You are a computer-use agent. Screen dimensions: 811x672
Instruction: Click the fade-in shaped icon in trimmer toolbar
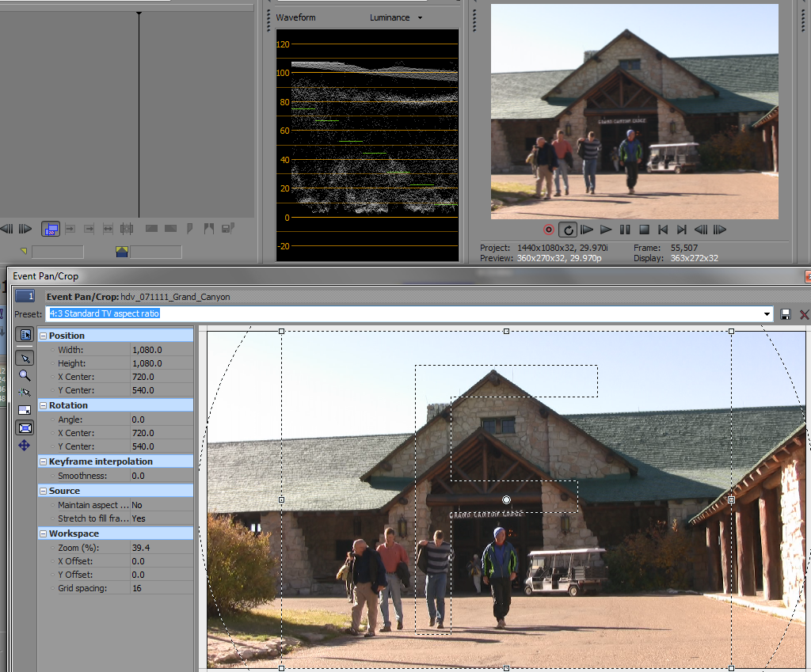151,229
